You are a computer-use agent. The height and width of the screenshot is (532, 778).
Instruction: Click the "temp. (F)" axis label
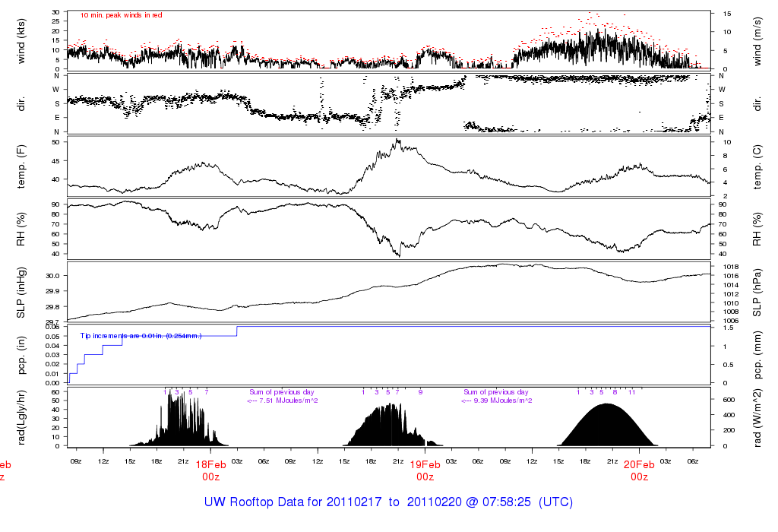21,166
